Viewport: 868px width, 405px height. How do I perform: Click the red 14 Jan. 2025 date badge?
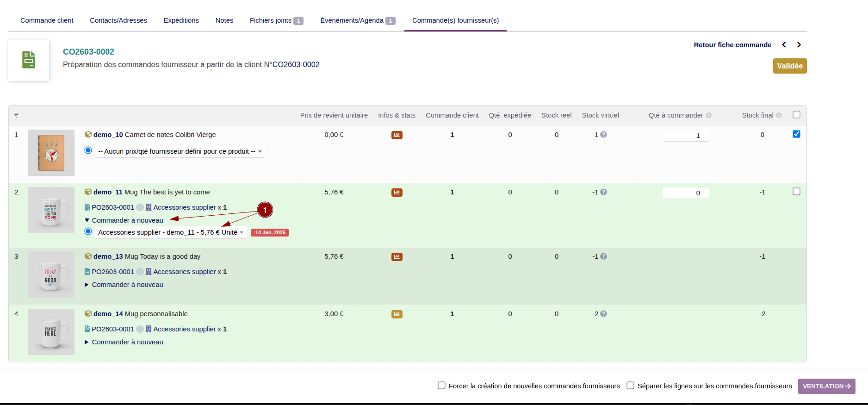pos(270,232)
